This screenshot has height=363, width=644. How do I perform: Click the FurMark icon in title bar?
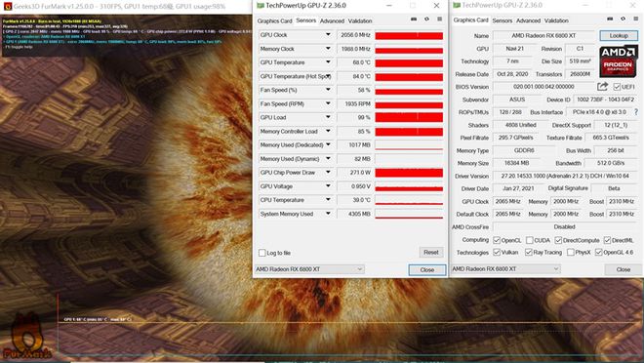7,6
